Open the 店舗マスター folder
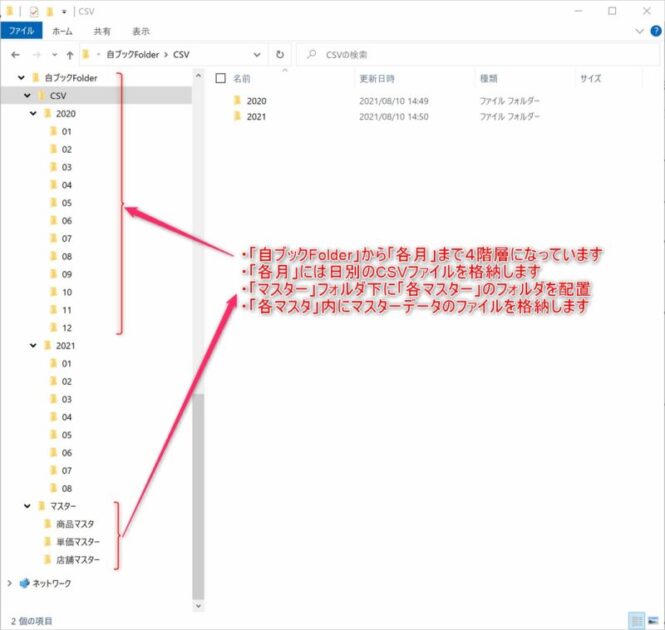Screen dimensions: 665x630 coord(78,560)
